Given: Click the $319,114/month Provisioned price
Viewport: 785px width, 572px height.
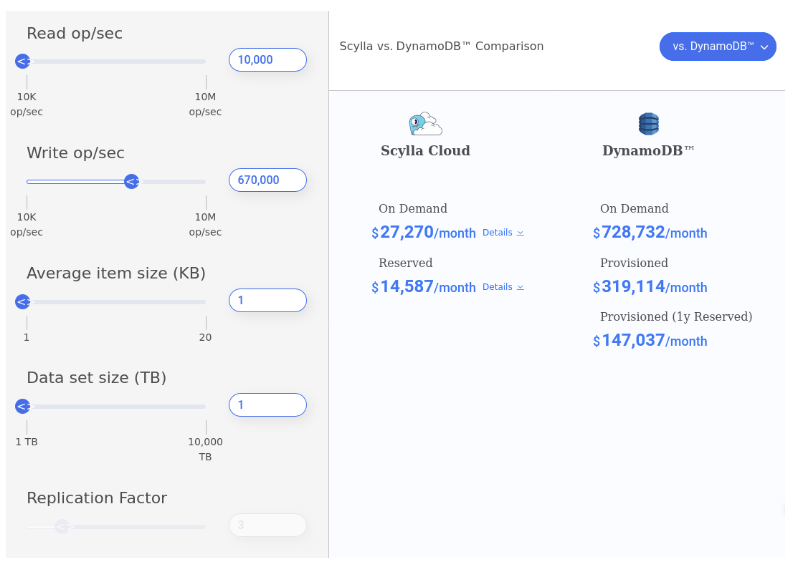Looking at the screenshot, I should (650, 287).
